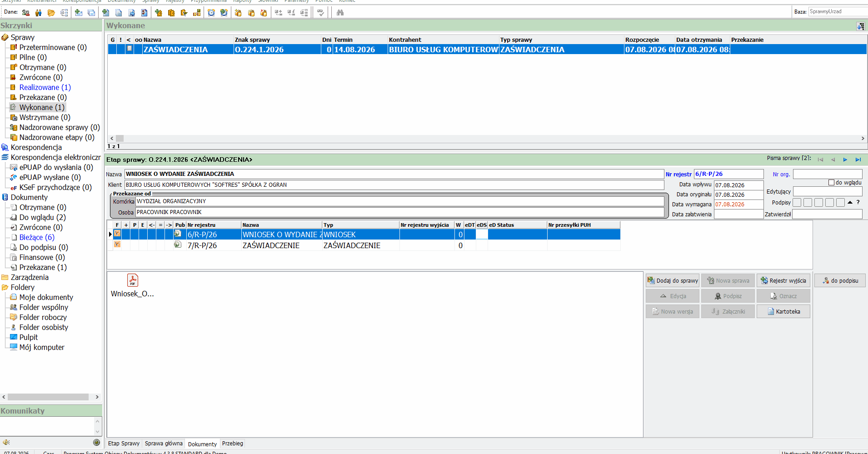Click the Termin column header
Screen dimensions: 868x454
coord(360,40)
